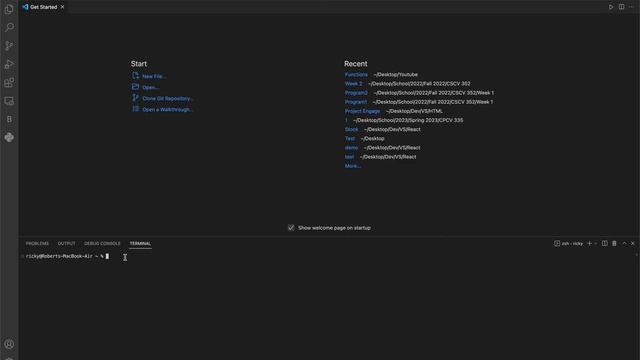
Task: Open recent folder Functions
Action: click(356, 75)
